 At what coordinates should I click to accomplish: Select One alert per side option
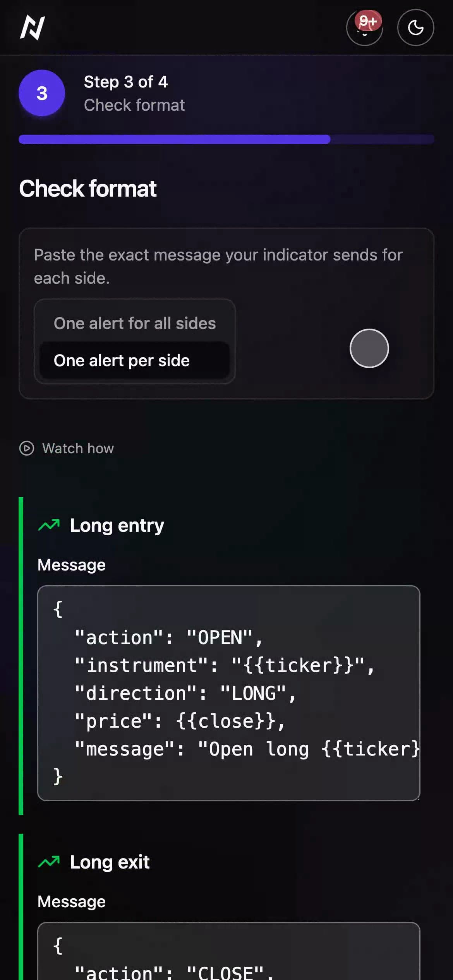[x=135, y=360]
